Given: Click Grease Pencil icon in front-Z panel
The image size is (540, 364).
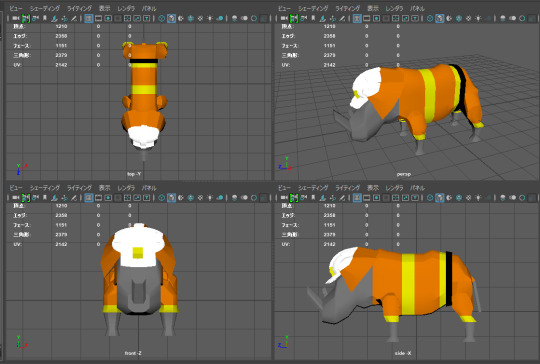Looking at the screenshot, I should point(74,198).
